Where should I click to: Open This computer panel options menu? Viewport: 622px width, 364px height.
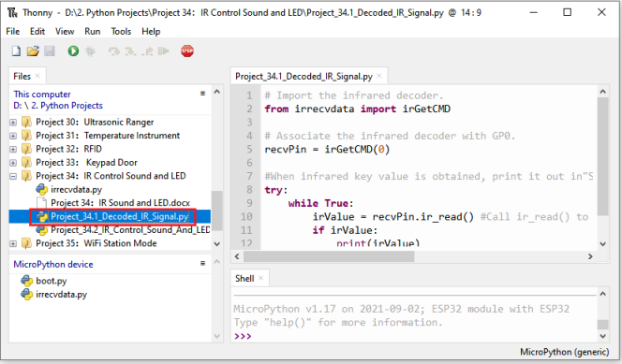(202, 94)
